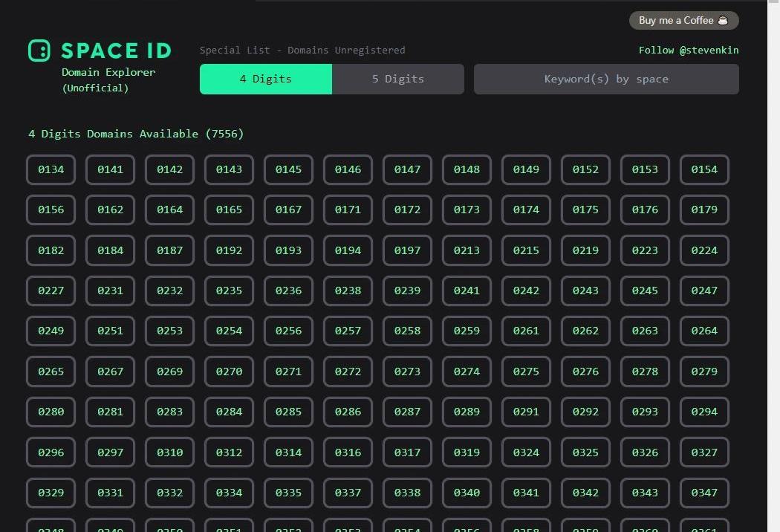780x532 pixels.
Task: Select domain 0134
Action: tap(51, 169)
